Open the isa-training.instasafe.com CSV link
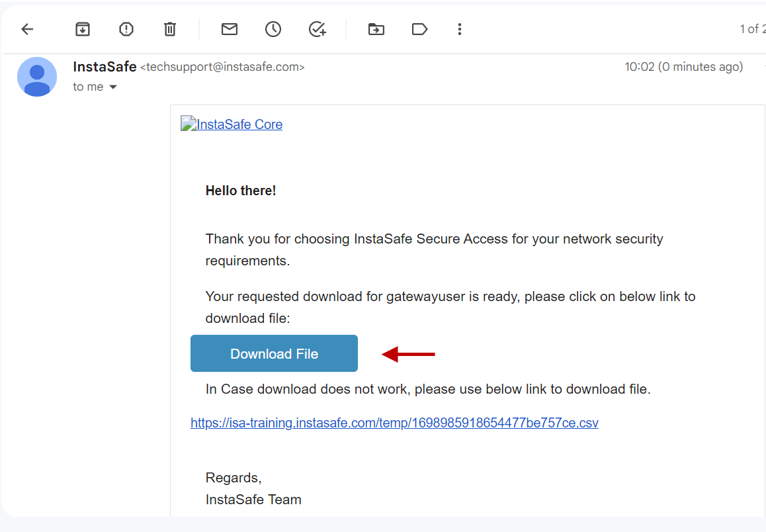 click(394, 423)
